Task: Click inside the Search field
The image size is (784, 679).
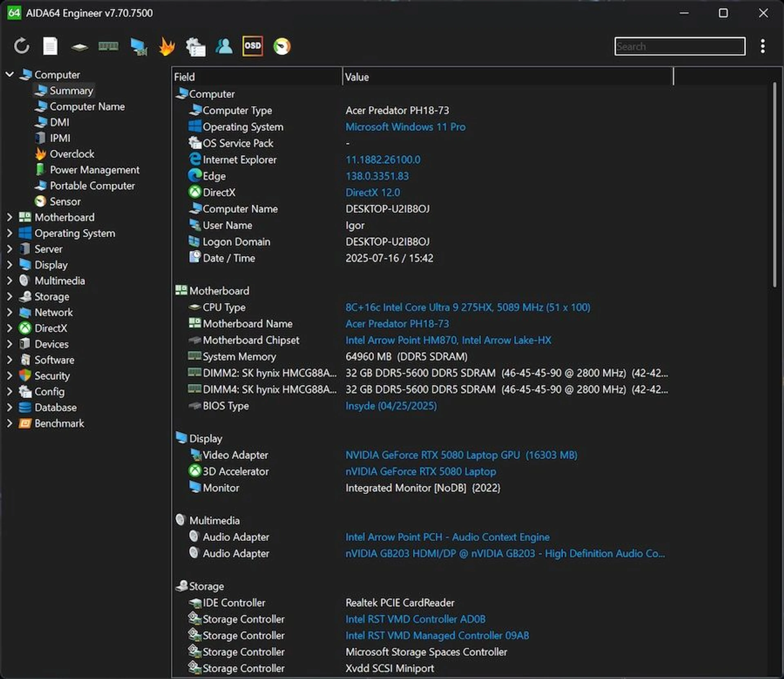Action: (x=679, y=46)
